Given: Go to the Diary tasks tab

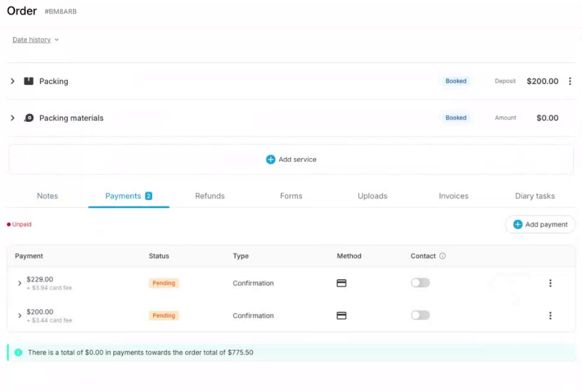Looking at the screenshot, I should tap(535, 196).
